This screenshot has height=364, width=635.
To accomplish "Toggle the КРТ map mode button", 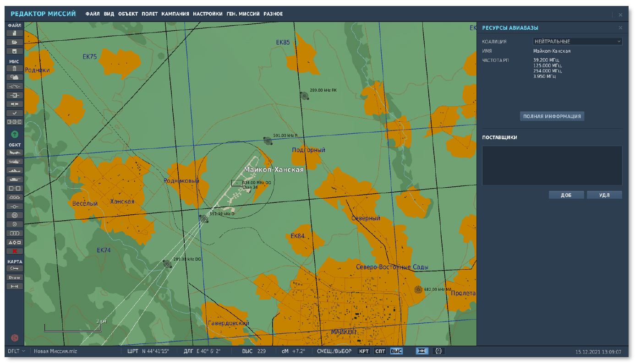I will [x=364, y=351].
